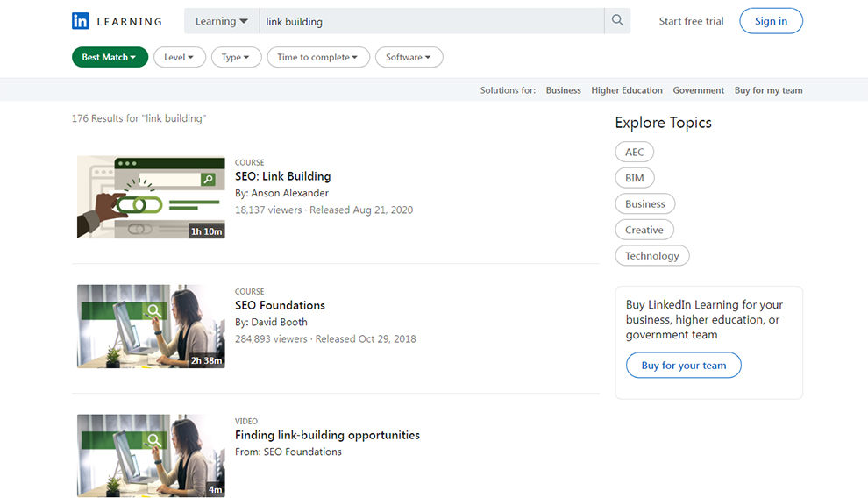Focus the search field containing link building
Screen dimensions: 868x498
tap(431, 21)
